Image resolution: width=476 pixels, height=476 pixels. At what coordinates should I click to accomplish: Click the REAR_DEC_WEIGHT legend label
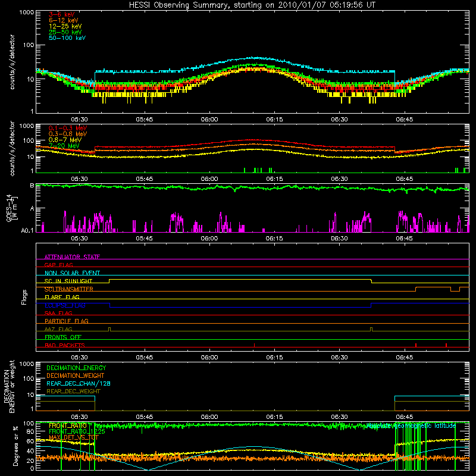point(73,392)
